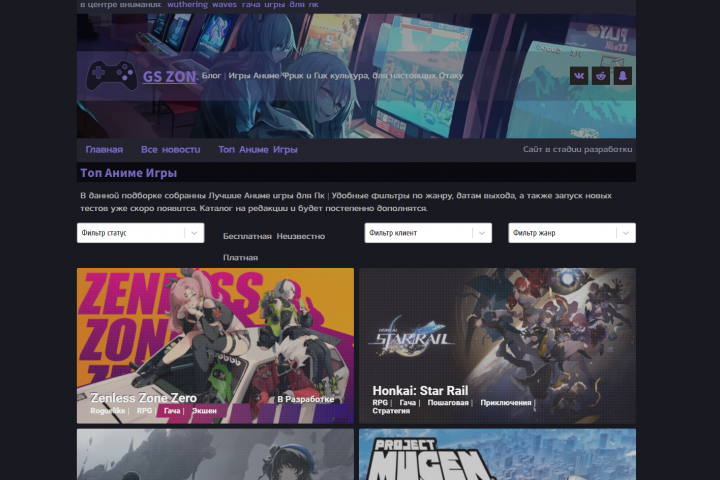Open the gray anime girl game card
The height and width of the screenshot is (480, 720).
click(215, 454)
